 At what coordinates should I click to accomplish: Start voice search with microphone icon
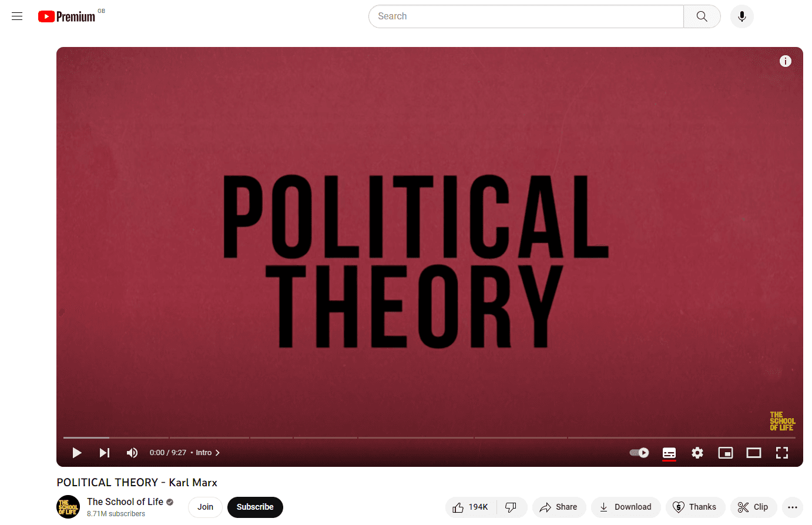tap(741, 16)
